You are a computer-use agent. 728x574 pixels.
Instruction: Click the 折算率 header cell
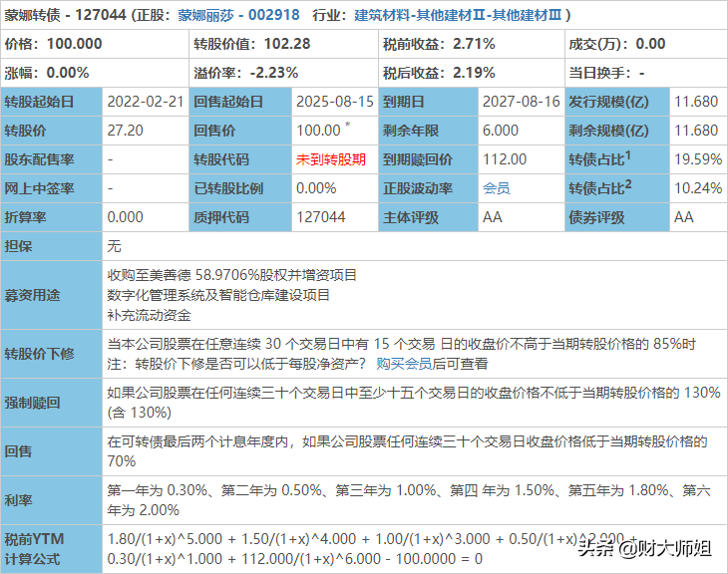coord(52,217)
